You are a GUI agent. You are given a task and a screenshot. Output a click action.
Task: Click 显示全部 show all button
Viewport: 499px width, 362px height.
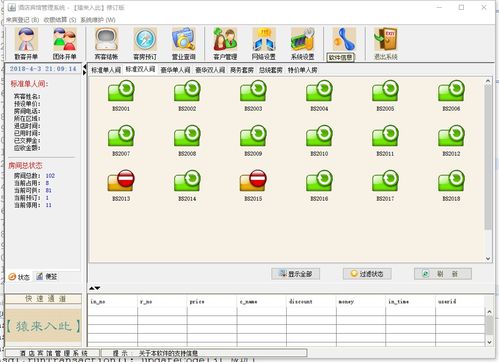tap(296, 274)
